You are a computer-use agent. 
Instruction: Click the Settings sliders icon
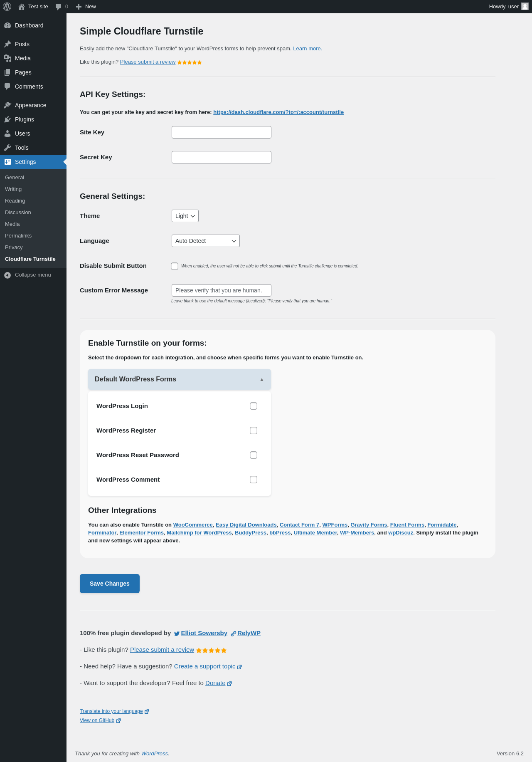(7, 162)
